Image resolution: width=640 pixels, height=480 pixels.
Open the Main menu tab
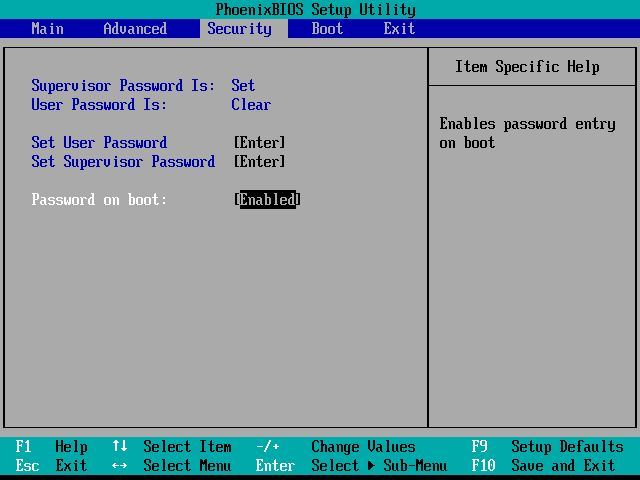pyautogui.click(x=47, y=29)
